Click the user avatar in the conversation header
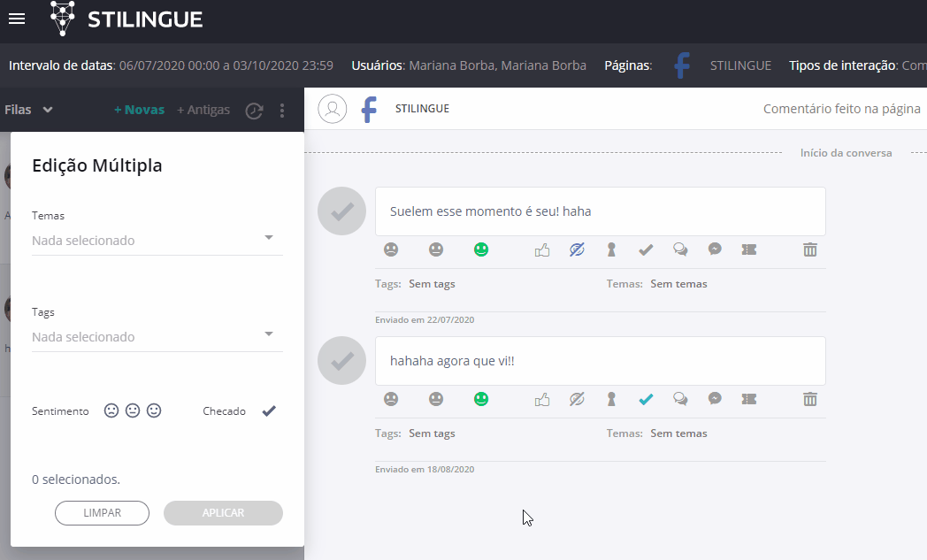Viewport: 927px width, 560px height. 333,109
